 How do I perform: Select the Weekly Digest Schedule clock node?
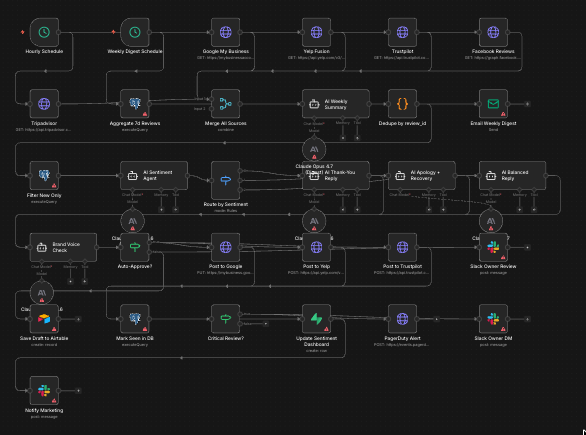click(x=135, y=32)
